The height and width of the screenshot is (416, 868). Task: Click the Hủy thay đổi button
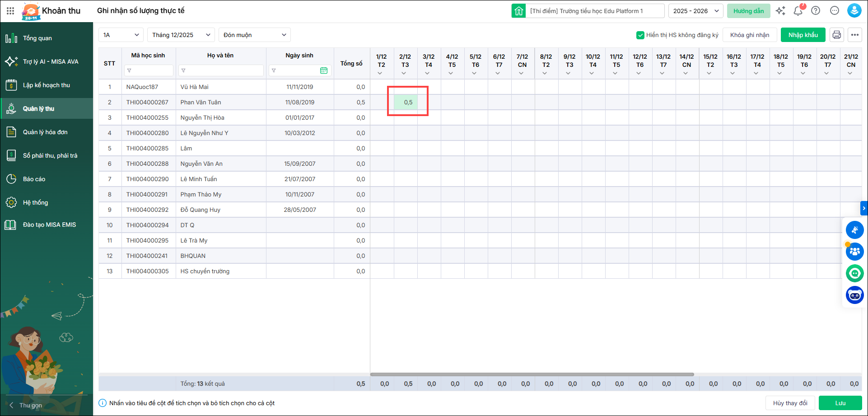pos(790,403)
